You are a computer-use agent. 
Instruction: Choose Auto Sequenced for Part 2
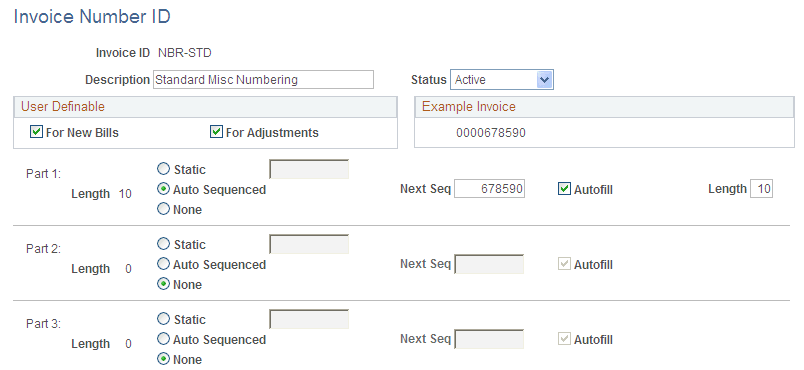(x=163, y=264)
